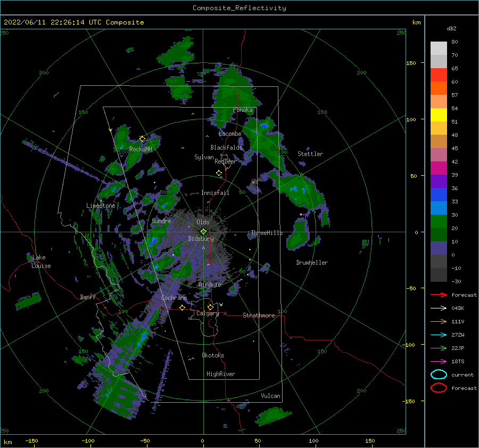
Task: Click the Calgary city label
Action: [x=208, y=313]
